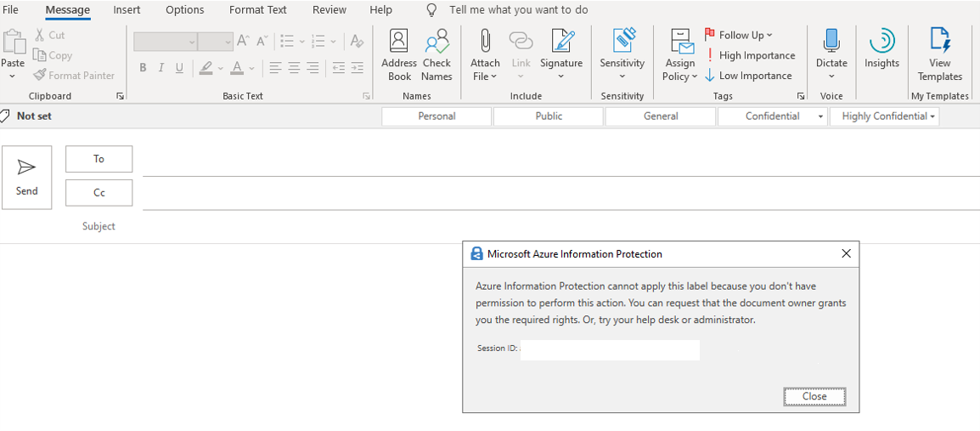The image size is (980, 431).
Task: Increase font size with A-up icon
Action: coord(243,42)
